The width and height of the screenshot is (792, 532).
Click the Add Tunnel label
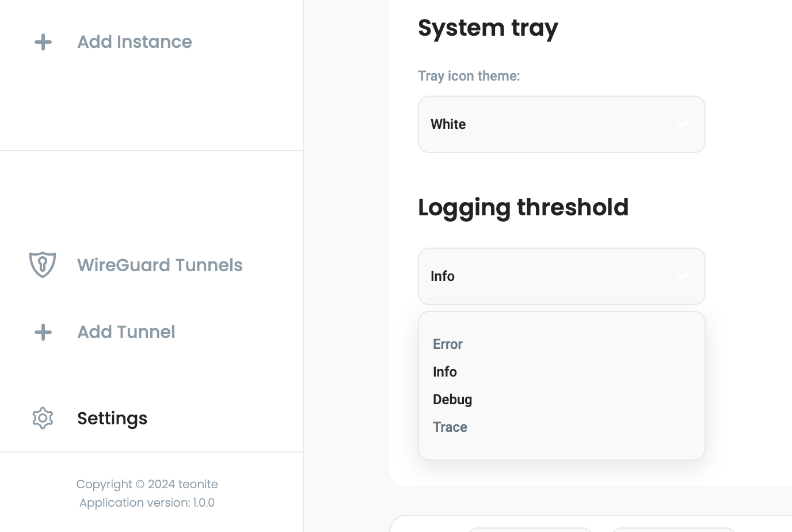click(x=126, y=332)
